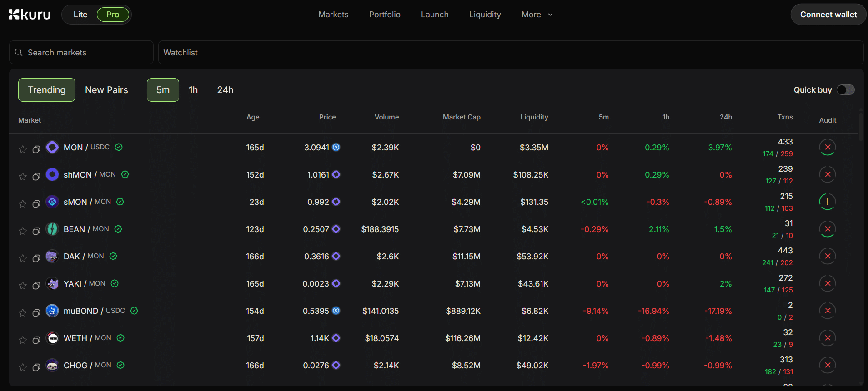
Task: Sort by the Txns column header
Action: pos(785,117)
